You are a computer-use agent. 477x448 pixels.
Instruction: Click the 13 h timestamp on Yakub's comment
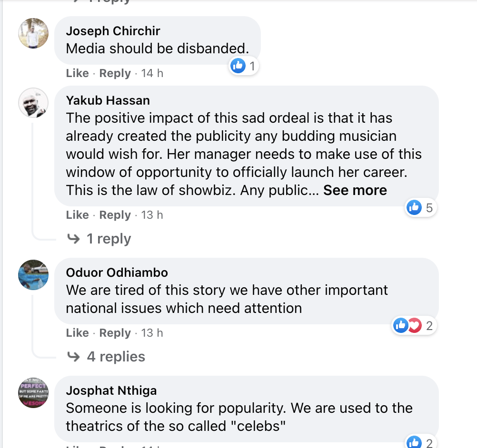(x=152, y=215)
